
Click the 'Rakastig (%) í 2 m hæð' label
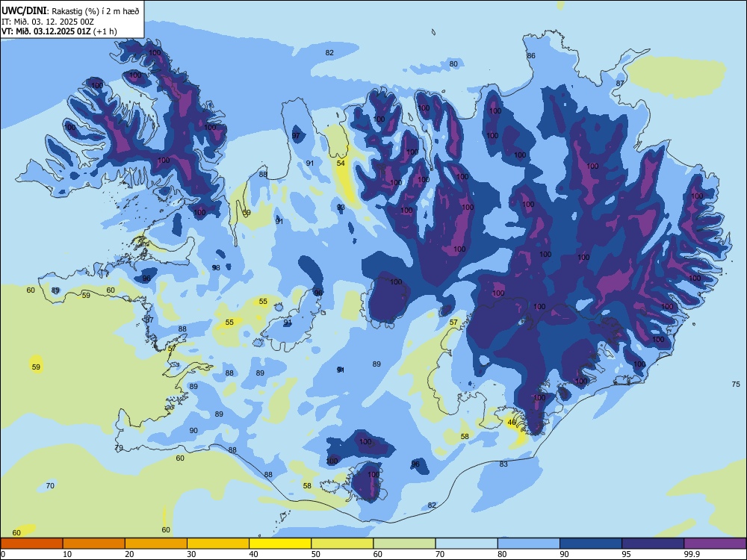coord(96,11)
